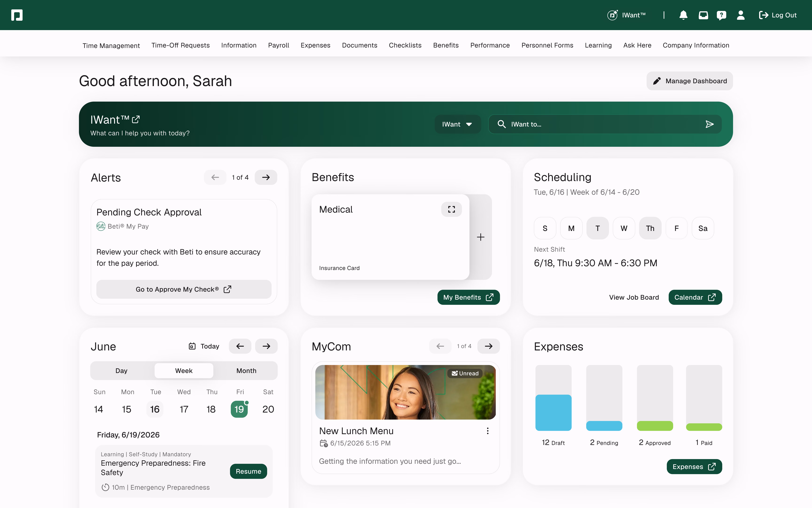Open Personnel Forms menu

tap(547, 45)
